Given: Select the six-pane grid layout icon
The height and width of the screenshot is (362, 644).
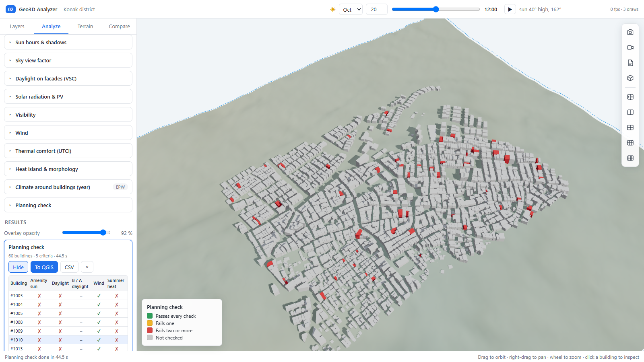Looking at the screenshot, I should pyautogui.click(x=630, y=143).
